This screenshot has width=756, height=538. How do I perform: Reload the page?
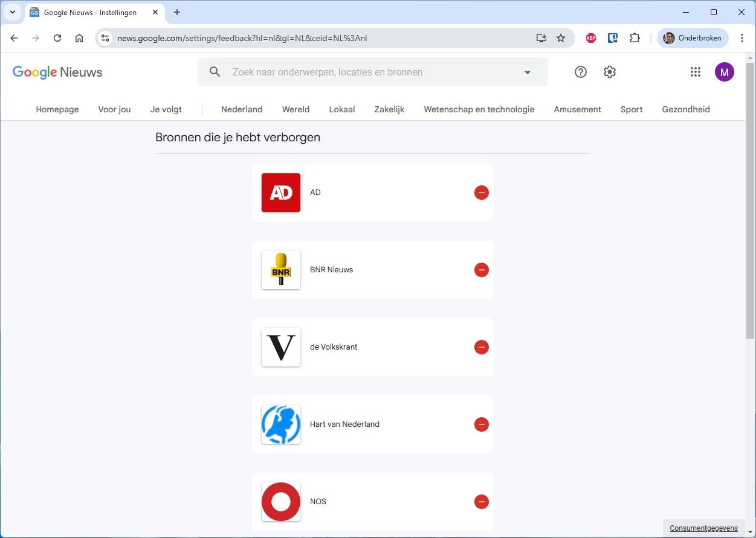pyautogui.click(x=57, y=38)
